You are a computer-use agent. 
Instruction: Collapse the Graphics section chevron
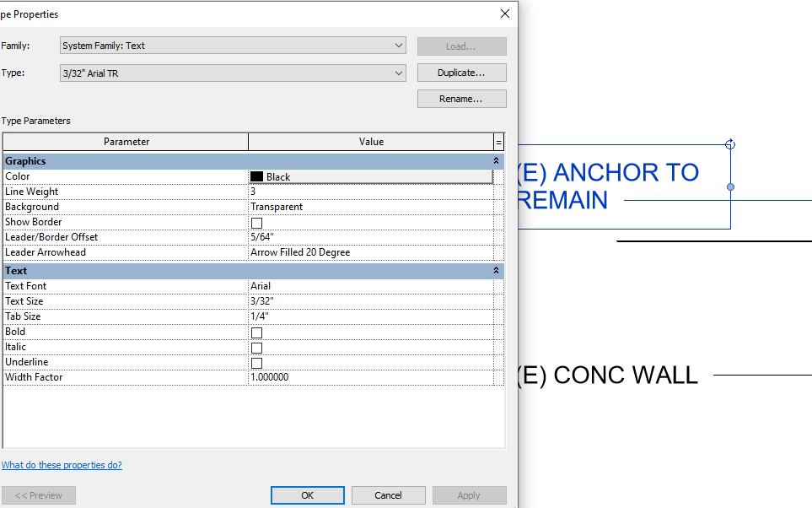[x=496, y=160]
